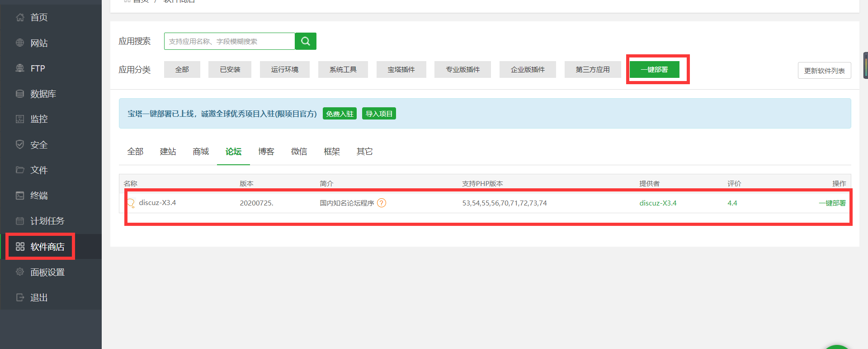Click the question mark help icon after 国内知名论坛程序
This screenshot has width=868, height=349.
[382, 203]
